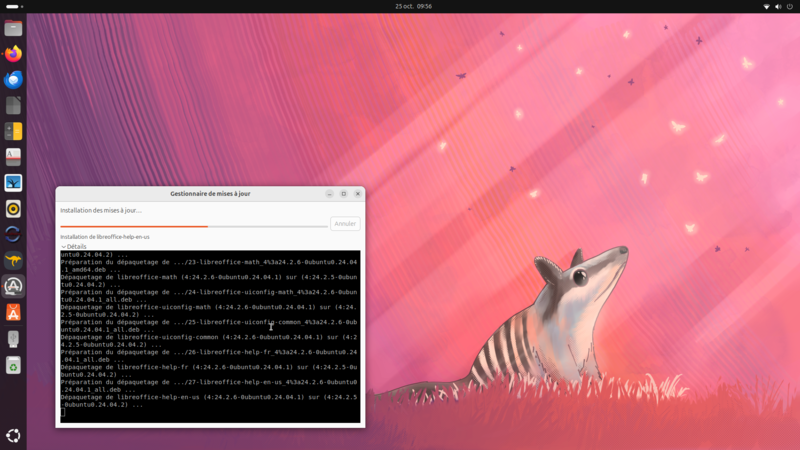The height and width of the screenshot is (450, 800).
Task: Open the image viewer with tree icon
Action: click(x=13, y=183)
